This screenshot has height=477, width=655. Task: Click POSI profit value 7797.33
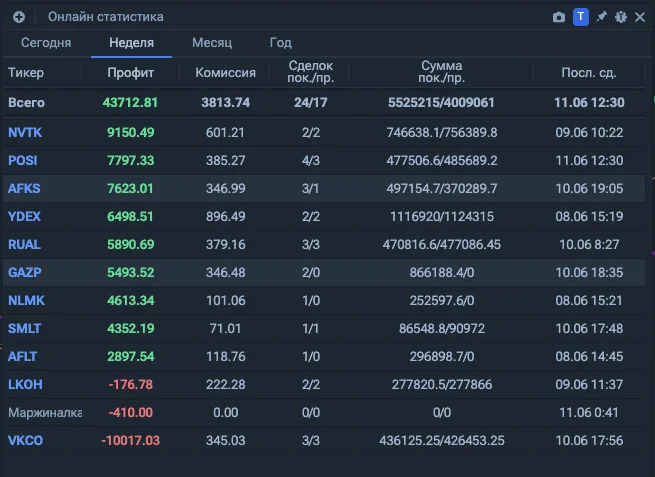130,161
